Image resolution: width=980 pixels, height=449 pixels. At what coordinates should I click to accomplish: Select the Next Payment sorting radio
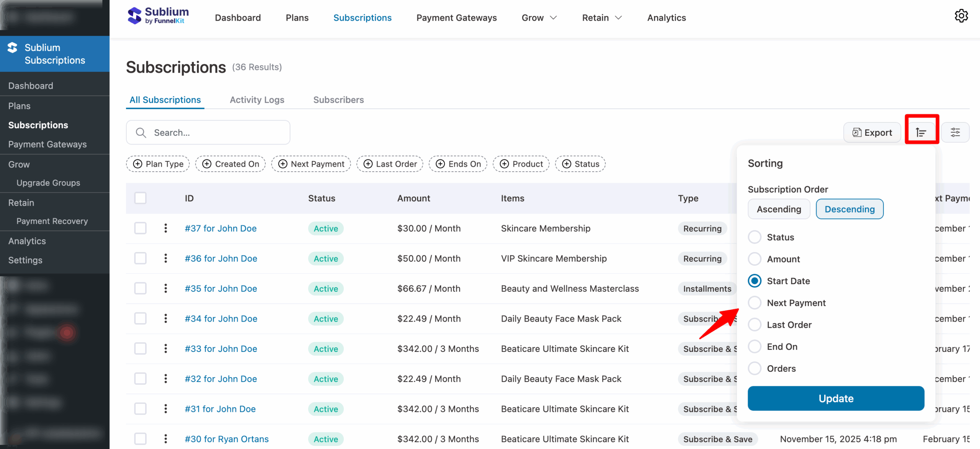[754, 303]
